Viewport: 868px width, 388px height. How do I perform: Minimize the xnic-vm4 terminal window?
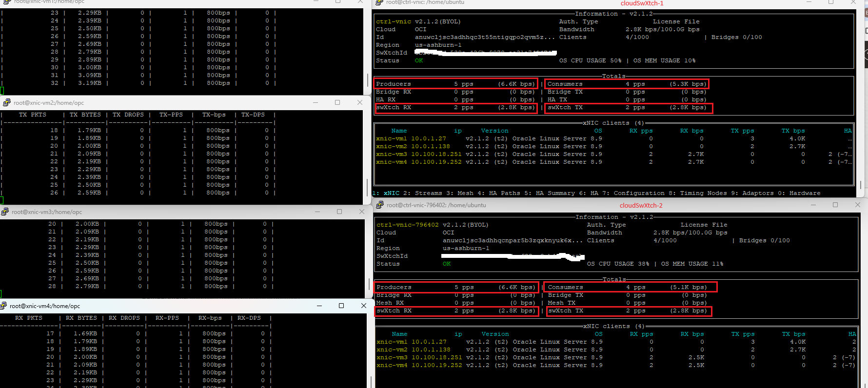tap(319, 306)
